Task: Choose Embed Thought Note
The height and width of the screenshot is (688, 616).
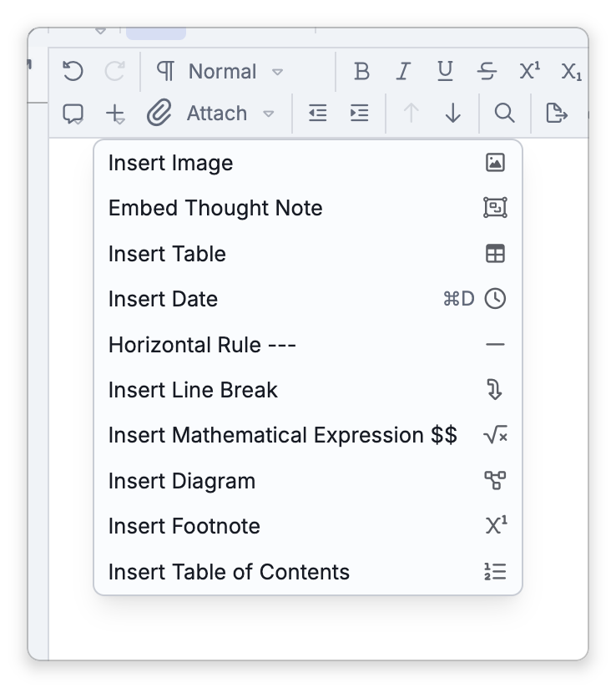Action: (308, 208)
